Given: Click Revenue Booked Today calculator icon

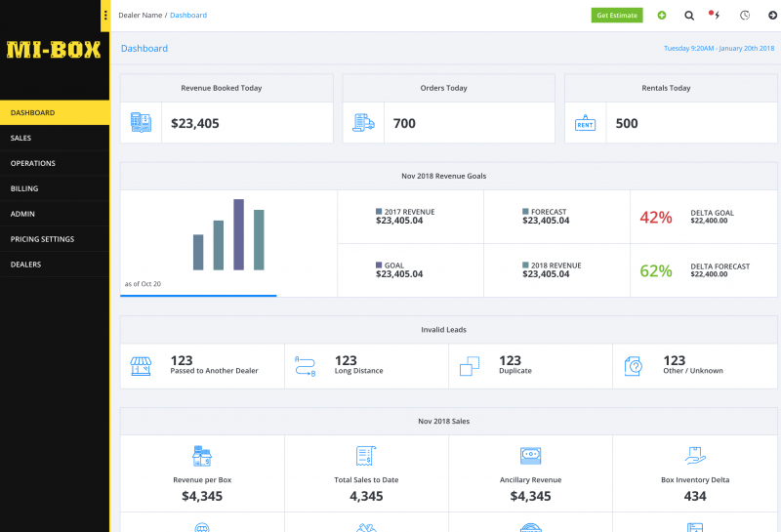Looking at the screenshot, I should click(141, 123).
